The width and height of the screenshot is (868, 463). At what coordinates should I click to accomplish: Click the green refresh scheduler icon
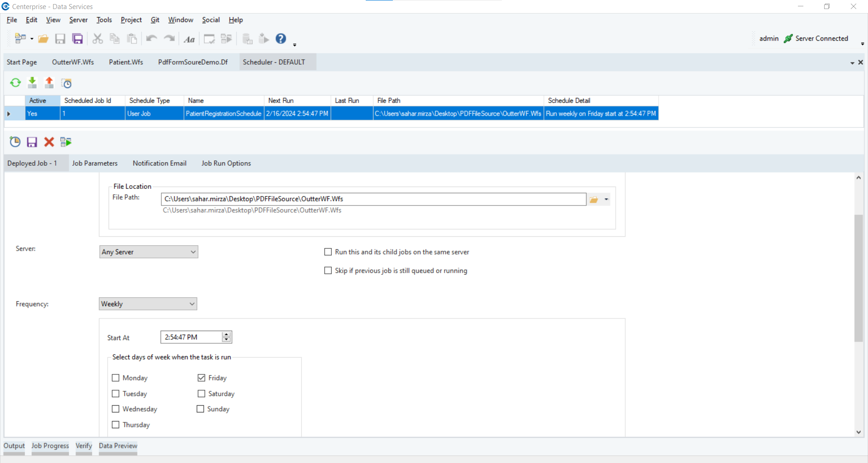coord(15,83)
